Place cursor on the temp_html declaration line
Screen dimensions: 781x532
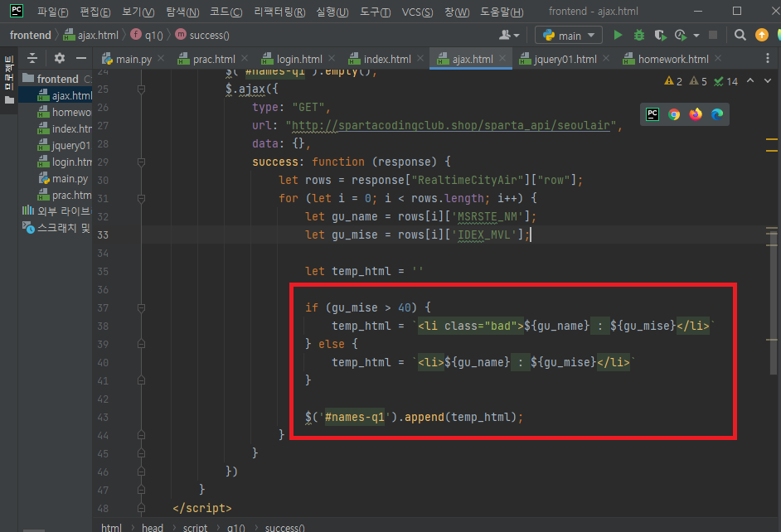364,271
